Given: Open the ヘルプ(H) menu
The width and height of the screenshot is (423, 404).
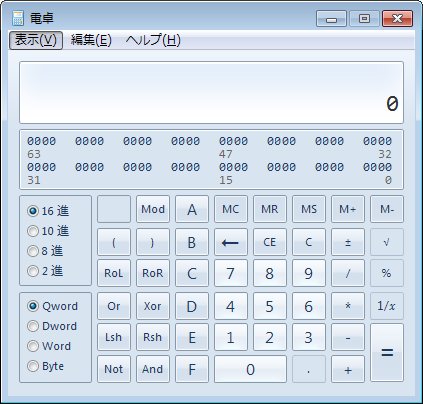Looking at the screenshot, I should tap(153, 40).
